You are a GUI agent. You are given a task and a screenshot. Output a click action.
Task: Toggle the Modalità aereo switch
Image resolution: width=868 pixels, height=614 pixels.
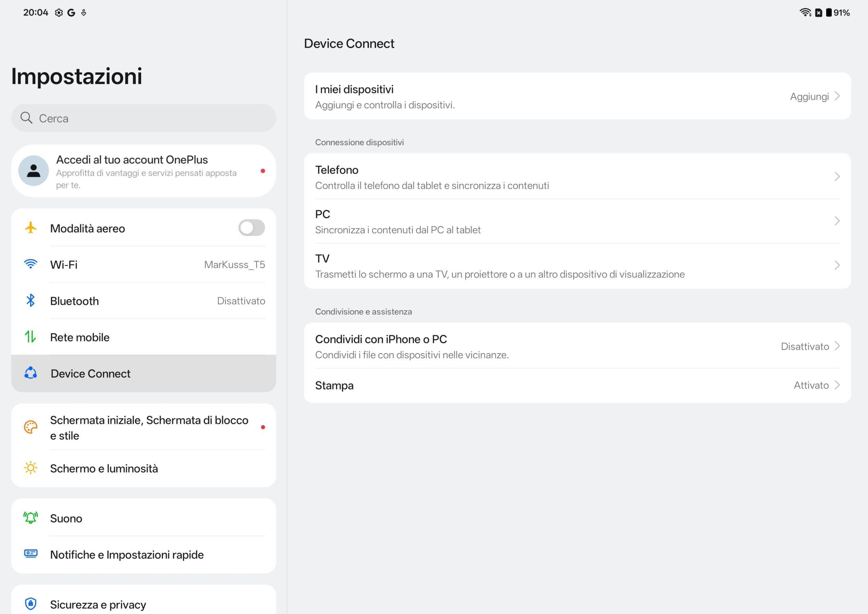[251, 228]
